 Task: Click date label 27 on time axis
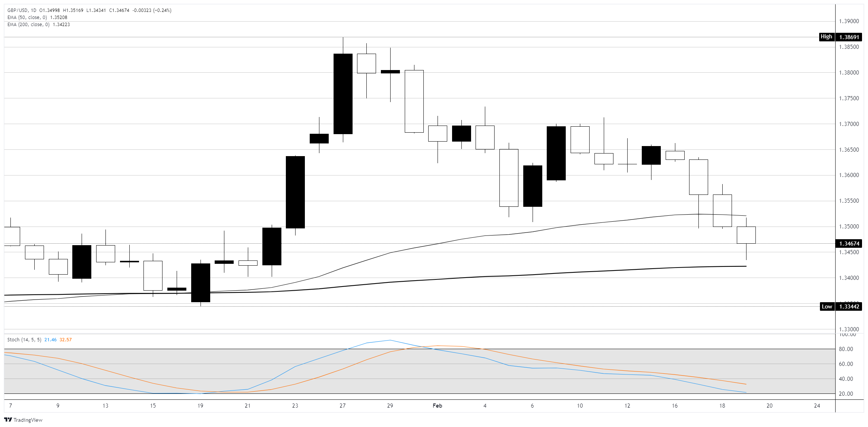pyautogui.click(x=343, y=406)
